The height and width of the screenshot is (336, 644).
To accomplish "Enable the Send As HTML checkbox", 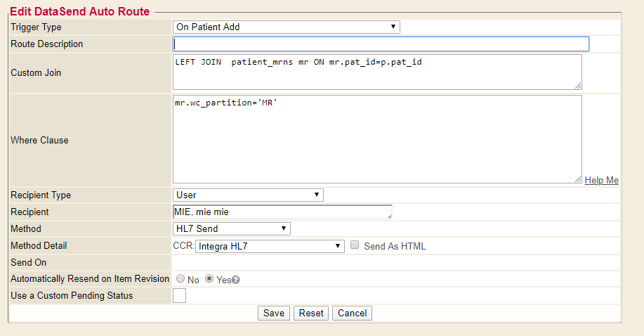I will click(x=355, y=245).
